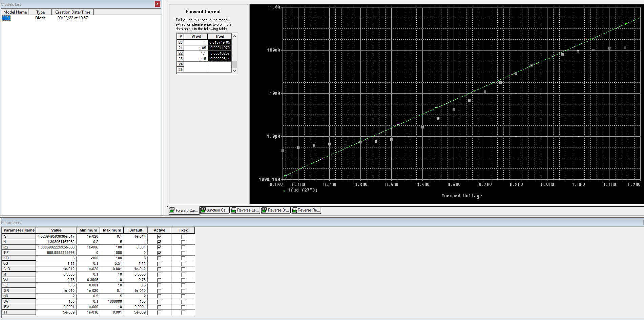Click the scroll-down arrow of the data table
Viewport: 644px width, 321px height.
coord(234,71)
